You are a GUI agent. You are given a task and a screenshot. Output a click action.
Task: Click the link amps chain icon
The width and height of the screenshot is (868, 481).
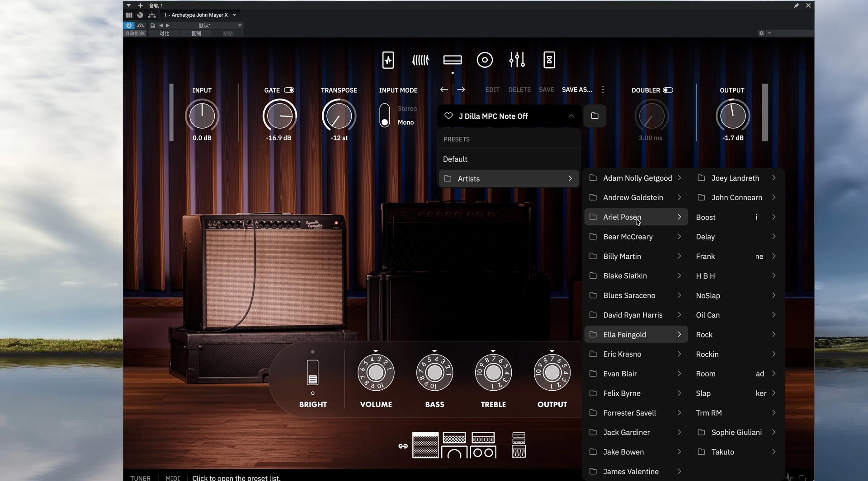(403, 446)
